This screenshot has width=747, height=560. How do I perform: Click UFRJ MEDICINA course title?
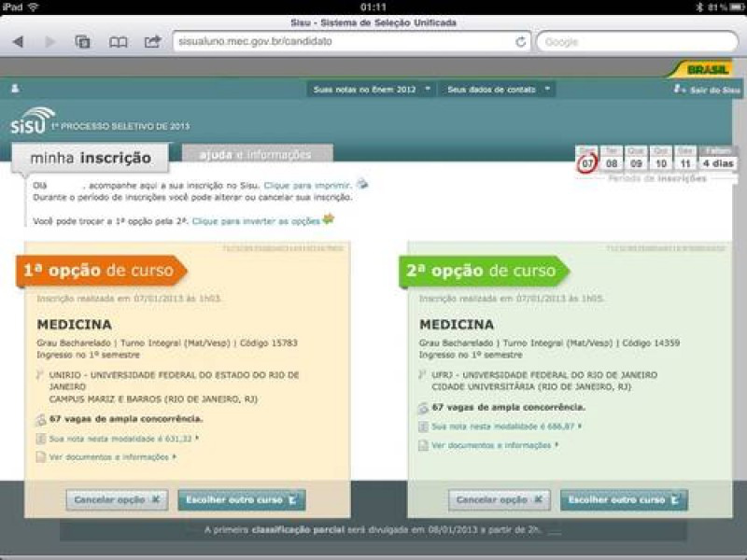click(457, 325)
